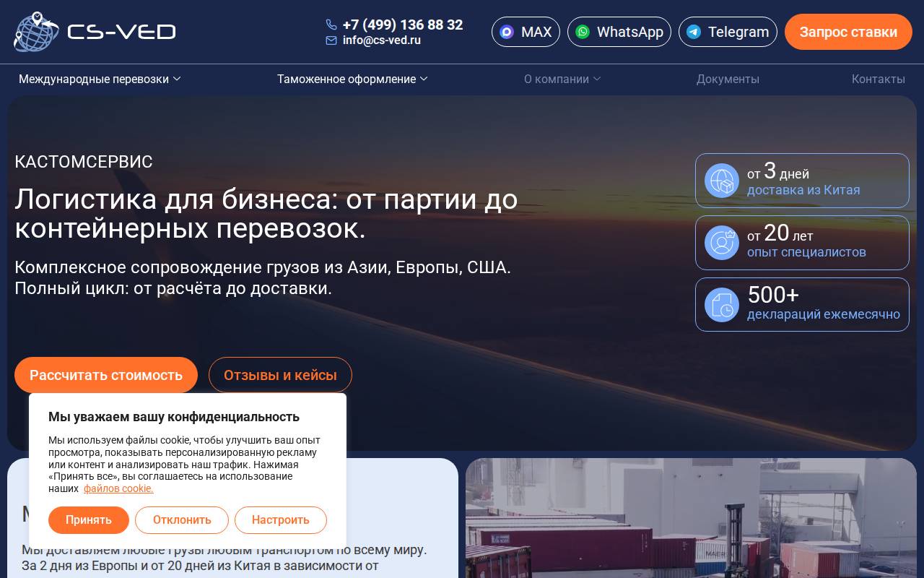The image size is (924, 578).
Task: Click the info@cs-ved.ru email address
Action: (x=382, y=40)
